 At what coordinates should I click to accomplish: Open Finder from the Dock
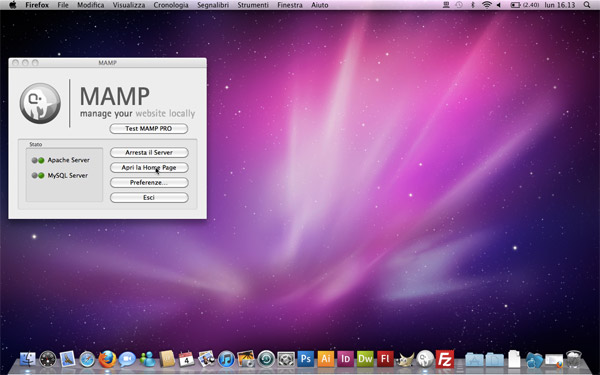click(28, 359)
